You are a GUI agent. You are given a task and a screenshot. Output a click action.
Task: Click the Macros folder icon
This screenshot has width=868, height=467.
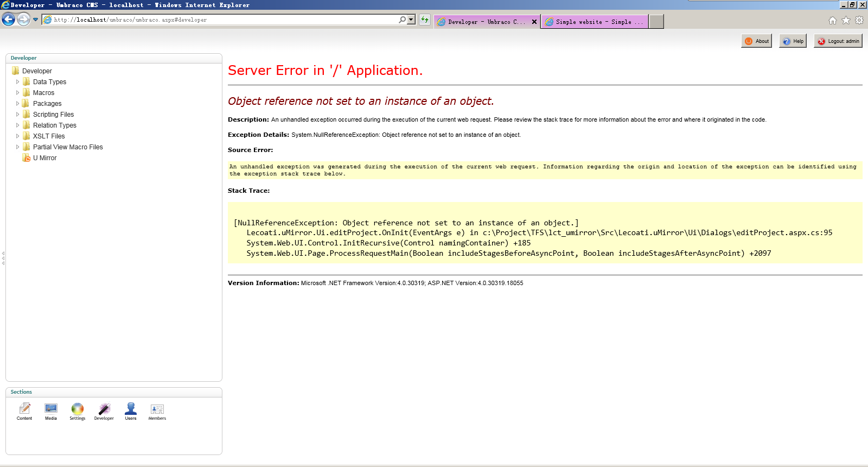pyautogui.click(x=26, y=92)
